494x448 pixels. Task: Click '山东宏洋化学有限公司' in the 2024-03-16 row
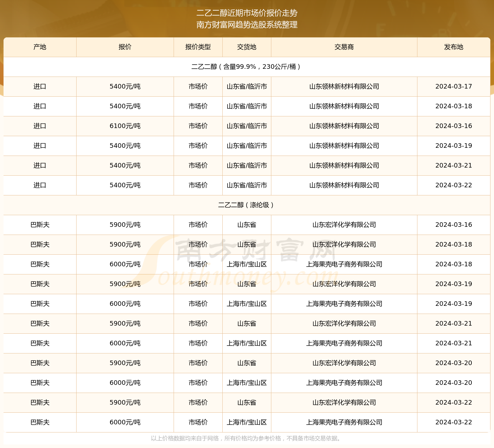pyautogui.click(x=344, y=225)
